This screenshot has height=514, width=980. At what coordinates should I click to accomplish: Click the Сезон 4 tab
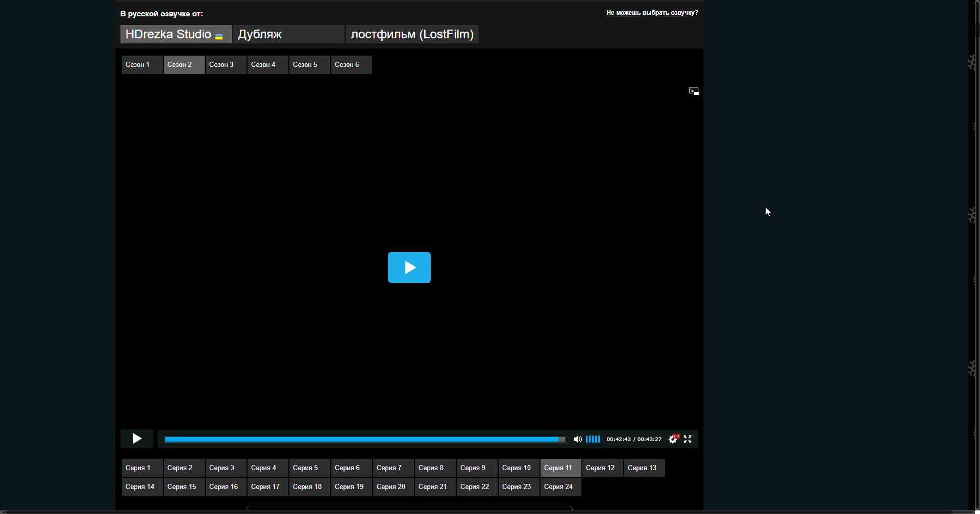[x=267, y=65]
